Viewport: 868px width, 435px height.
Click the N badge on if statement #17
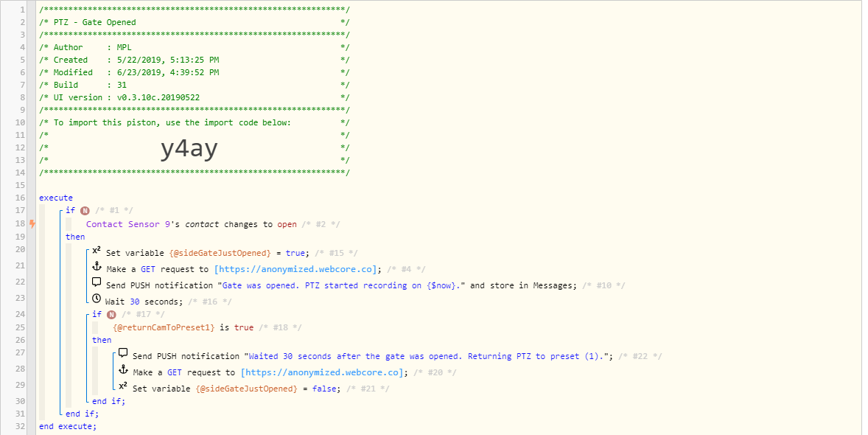coord(111,315)
